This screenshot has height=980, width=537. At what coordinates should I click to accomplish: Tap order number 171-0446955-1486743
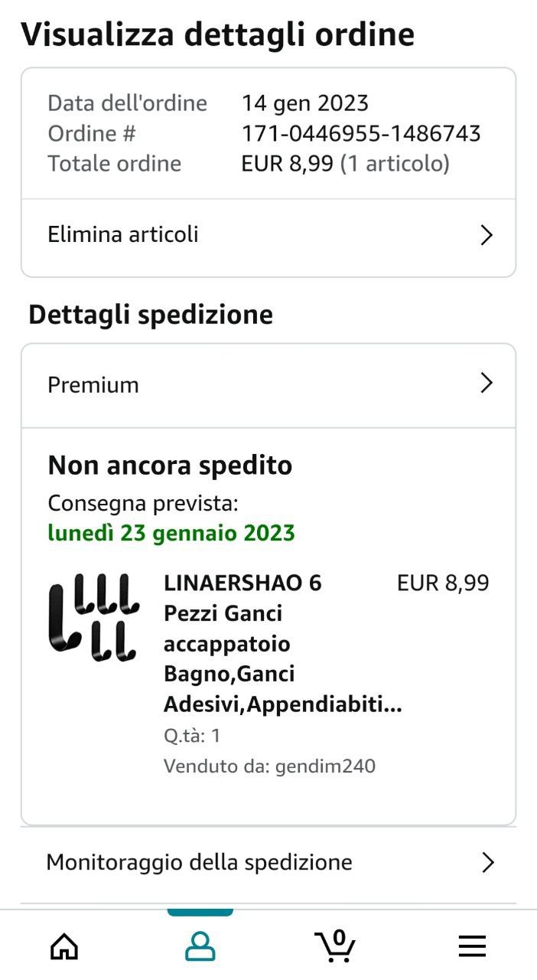tap(361, 134)
